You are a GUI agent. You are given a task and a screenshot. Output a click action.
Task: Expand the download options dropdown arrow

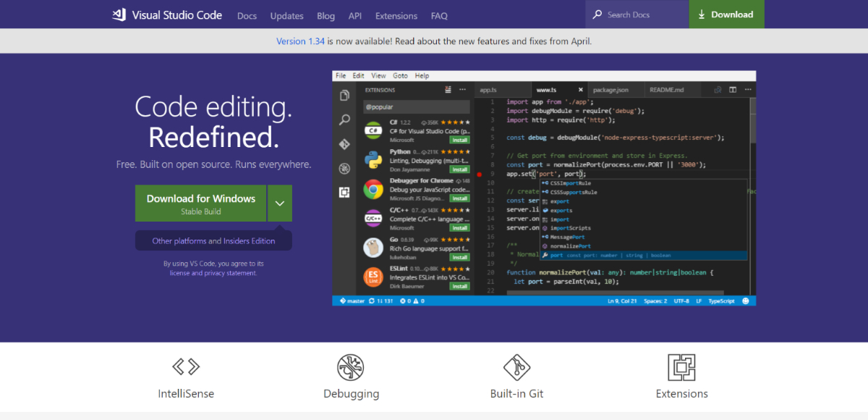click(280, 203)
